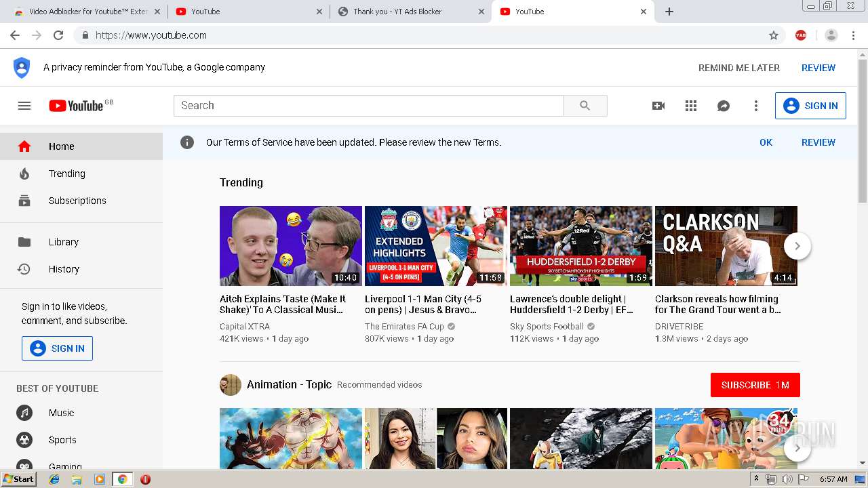
Task: Open Huddersfield 1-2 Derby thumbnail
Action: point(581,246)
